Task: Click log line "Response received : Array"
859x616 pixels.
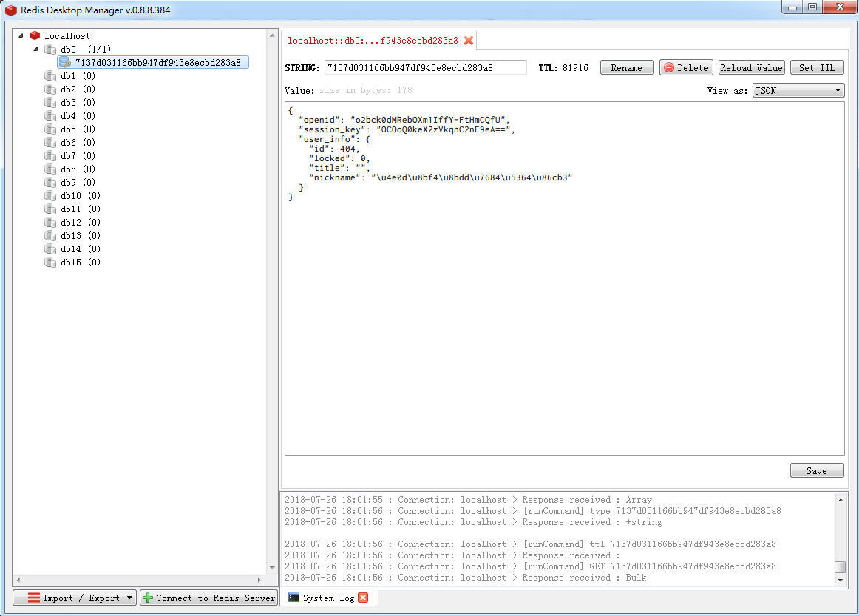Action: point(469,500)
